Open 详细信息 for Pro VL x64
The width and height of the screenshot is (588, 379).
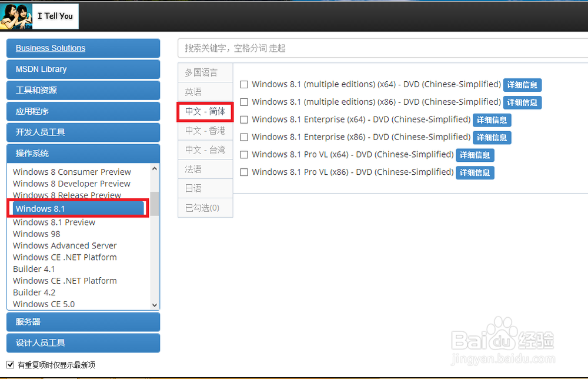pos(475,155)
